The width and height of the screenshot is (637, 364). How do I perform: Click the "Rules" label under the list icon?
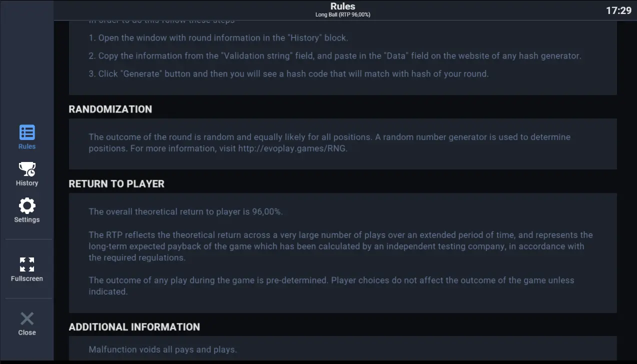pyautogui.click(x=27, y=146)
